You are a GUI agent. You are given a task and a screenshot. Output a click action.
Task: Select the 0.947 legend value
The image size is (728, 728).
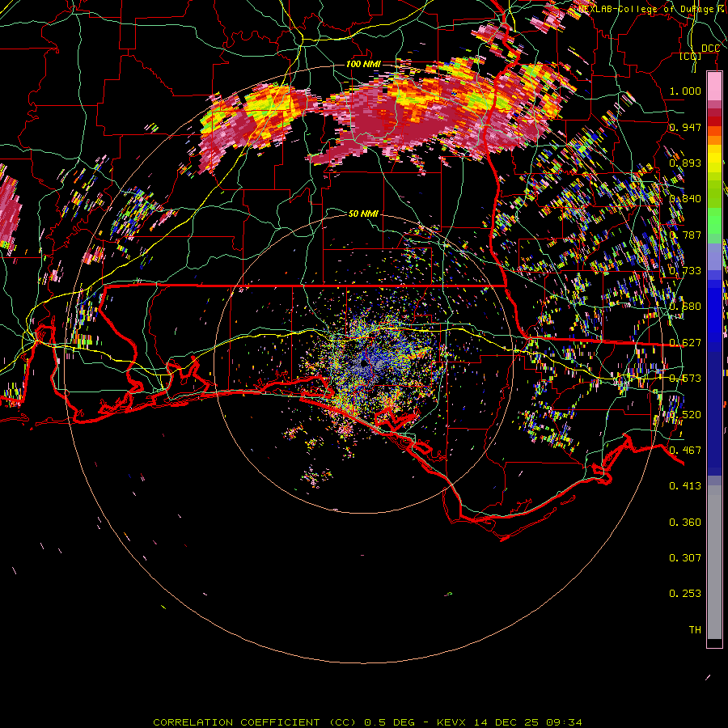click(x=685, y=127)
